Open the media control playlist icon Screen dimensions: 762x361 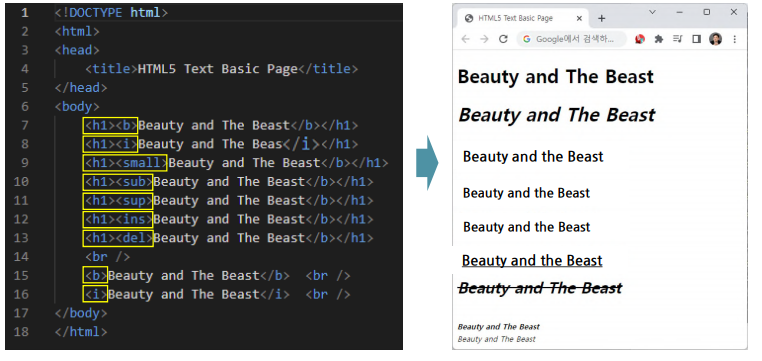point(677,39)
